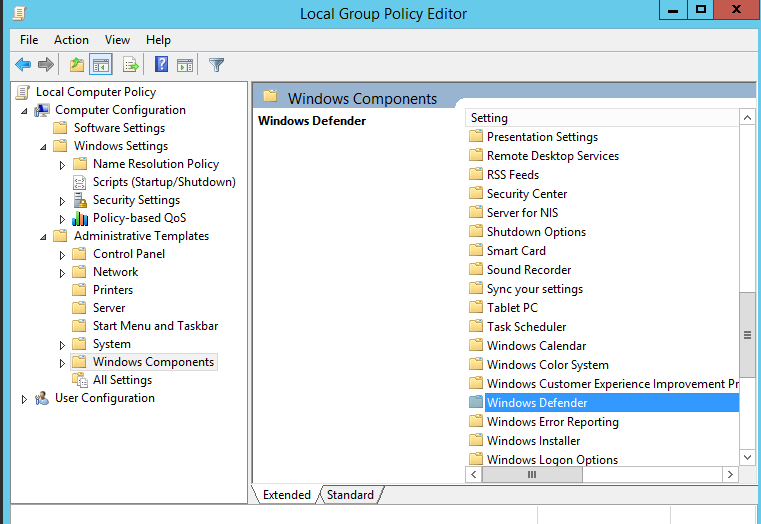Click the vertical scrollbar thumb
The image size is (761, 524).
pos(747,335)
